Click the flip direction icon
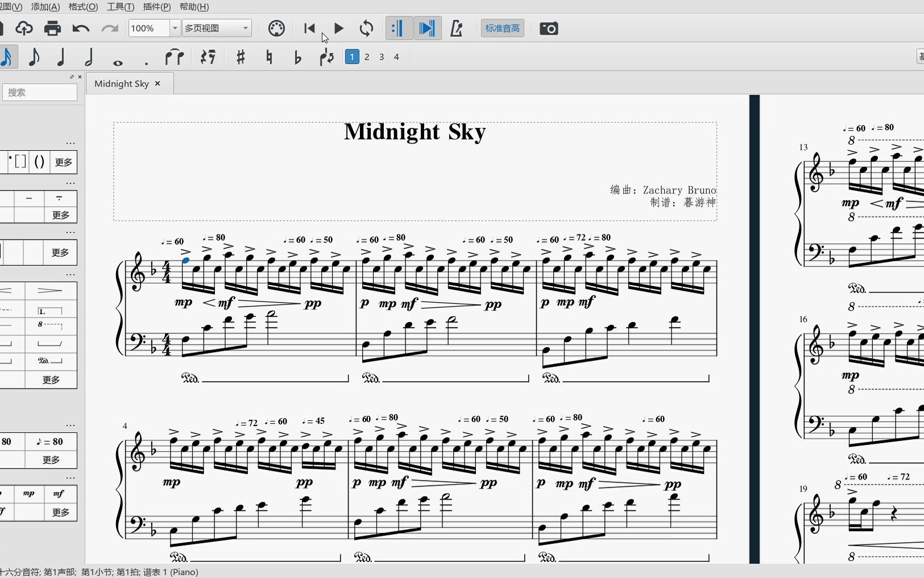The width and height of the screenshot is (924, 578). pos(327,57)
